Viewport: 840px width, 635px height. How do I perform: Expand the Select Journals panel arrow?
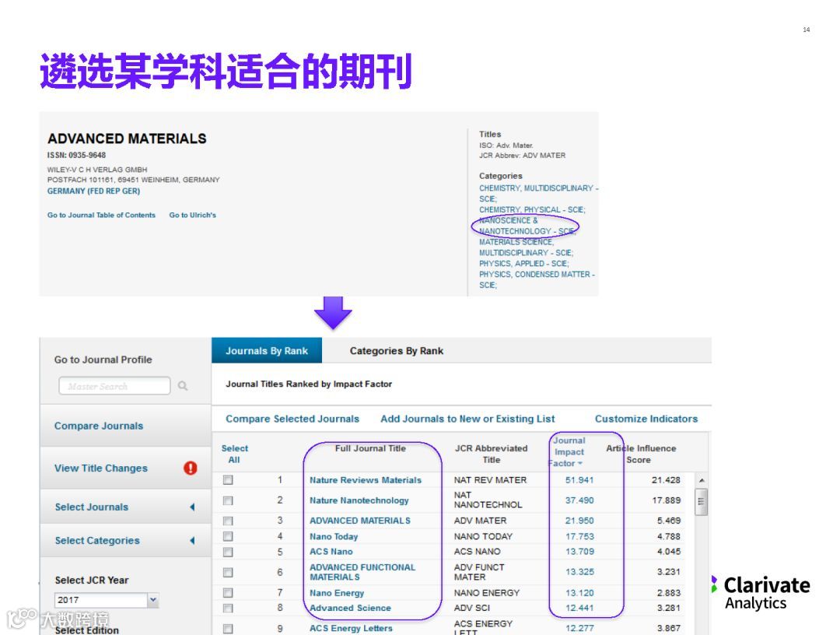pyautogui.click(x=192, y=507)
